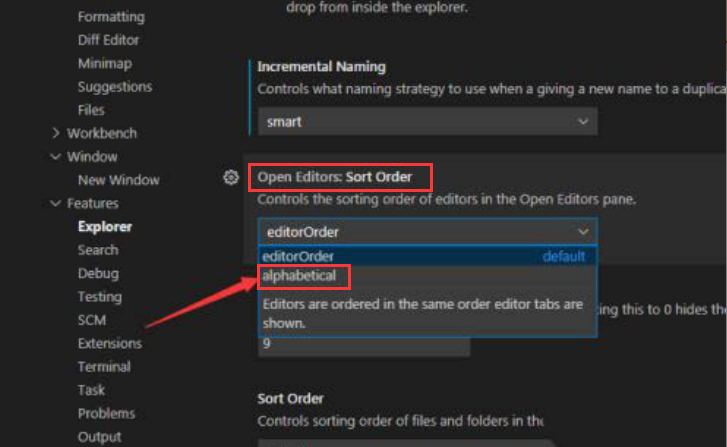The width and height of the screenshot is (727, 447).
Task: Go to Diff Editor settings
Action: [108, 40]
